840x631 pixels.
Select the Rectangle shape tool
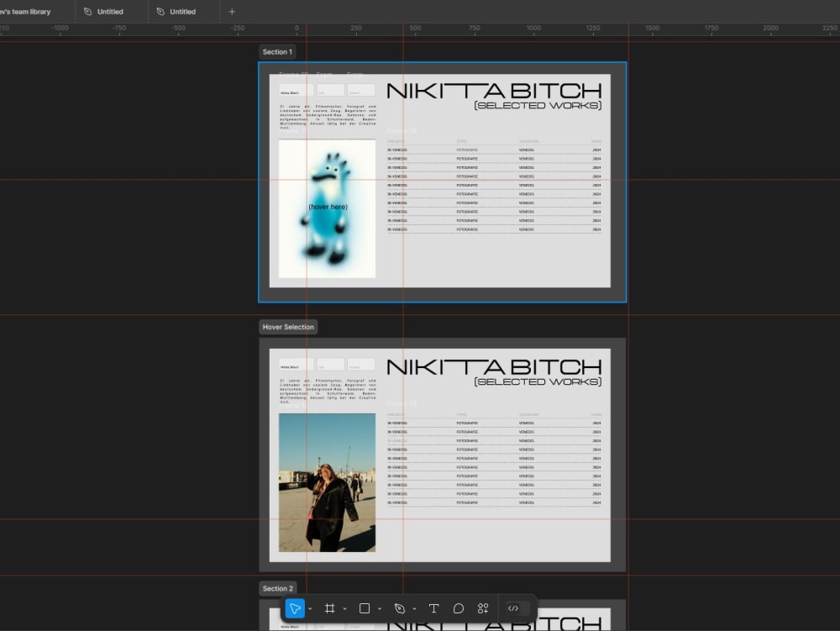pyautogui.click(x=365, y=608)
